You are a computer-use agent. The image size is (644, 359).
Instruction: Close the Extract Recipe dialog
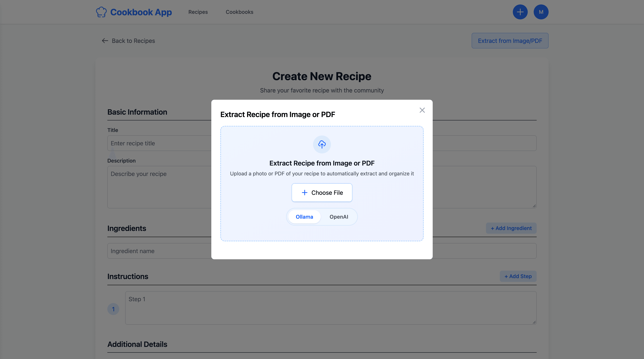tap(422, 110)
